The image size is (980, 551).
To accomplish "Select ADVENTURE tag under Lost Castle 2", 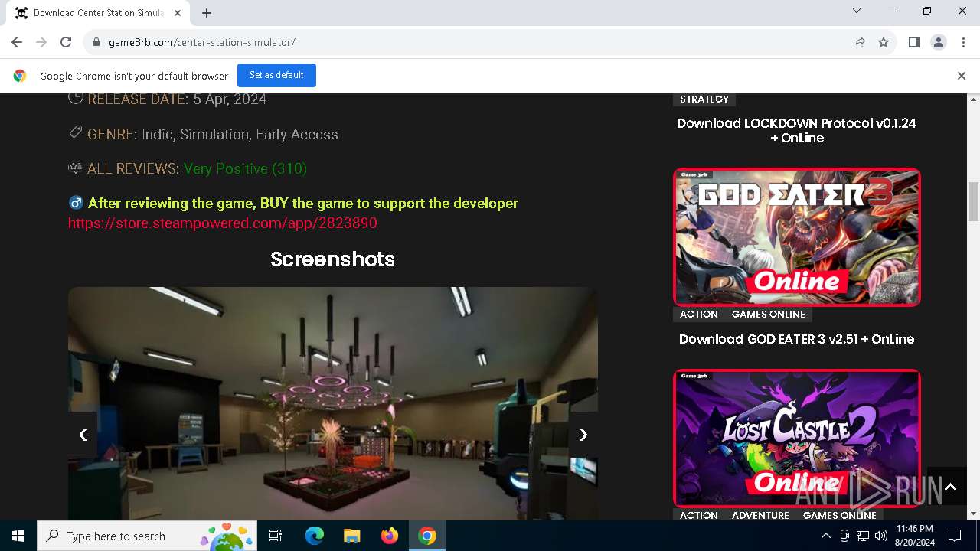I will pos(760,515).
